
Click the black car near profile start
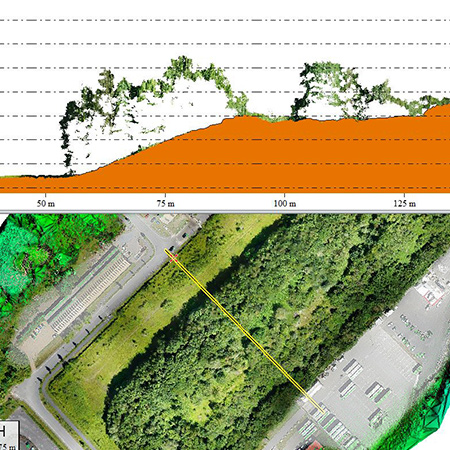tap(172, 248)
